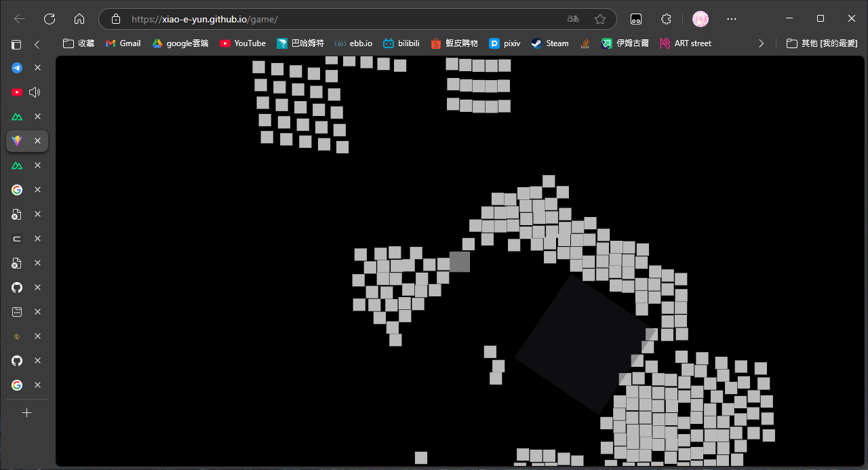The image size is (868, 470).
Task: Click the browser Refresh button
Action: click(x=50, y=19)
